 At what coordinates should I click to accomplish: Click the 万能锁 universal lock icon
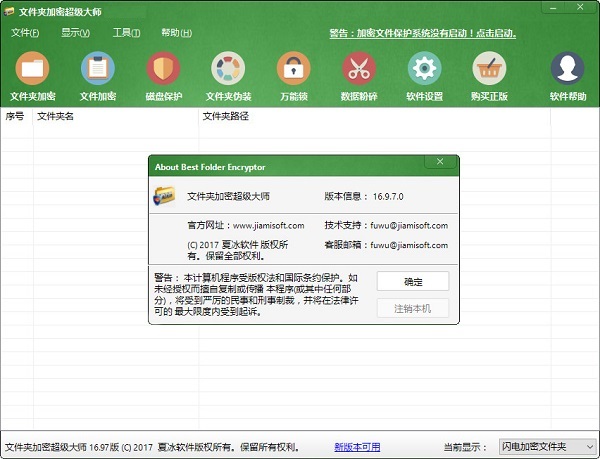[294, 70]
